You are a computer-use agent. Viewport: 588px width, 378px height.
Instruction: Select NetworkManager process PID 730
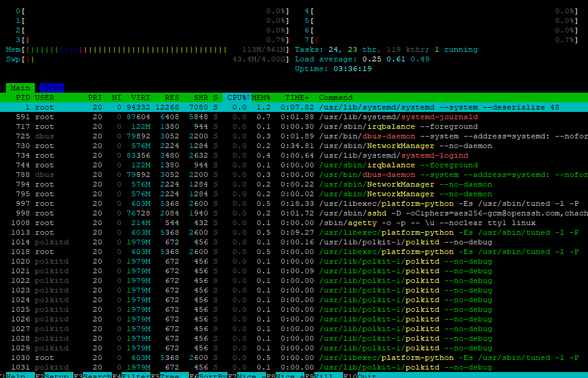[294, 146]
